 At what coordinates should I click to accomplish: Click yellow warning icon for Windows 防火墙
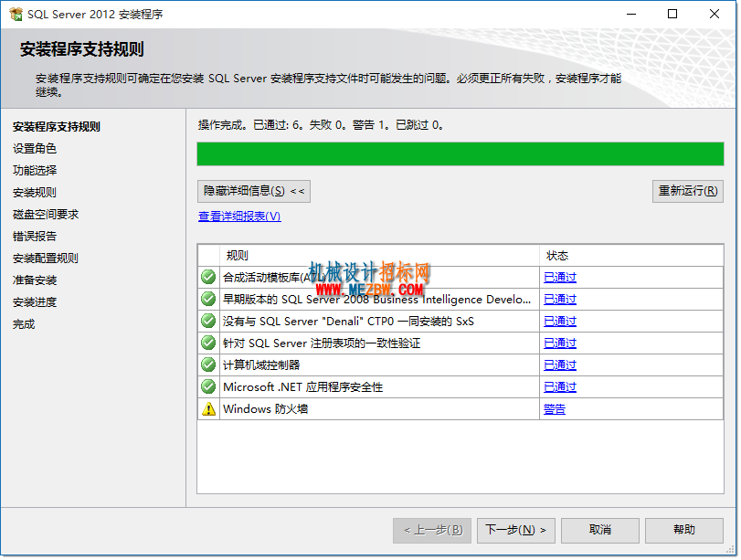[x=208, y=408]
